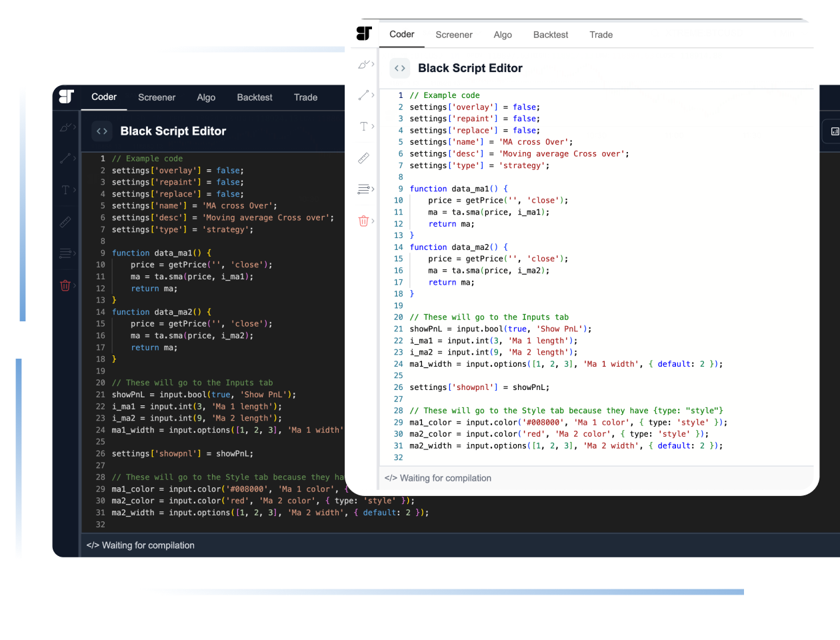Click the app logo in the dark window
Viewport: 840px width, 640px height.
66,97
